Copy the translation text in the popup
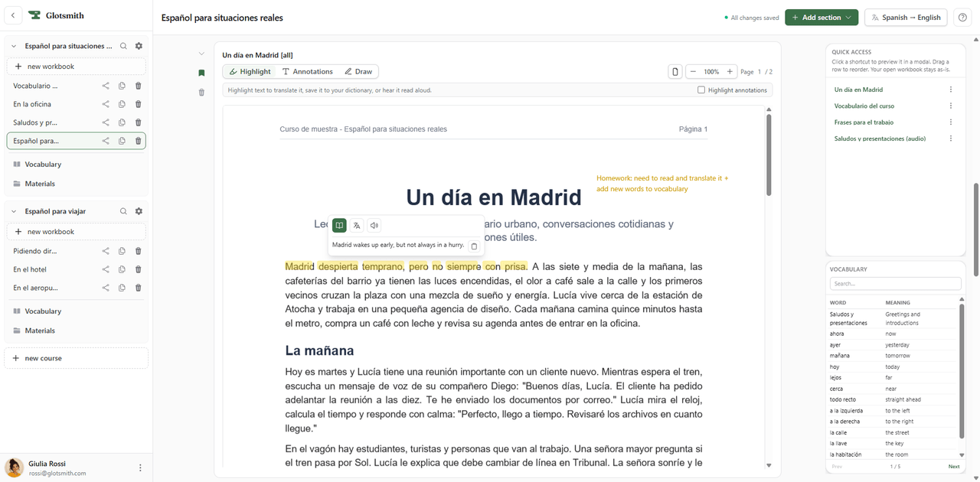The image size is (980, 482). pos(474,246)
